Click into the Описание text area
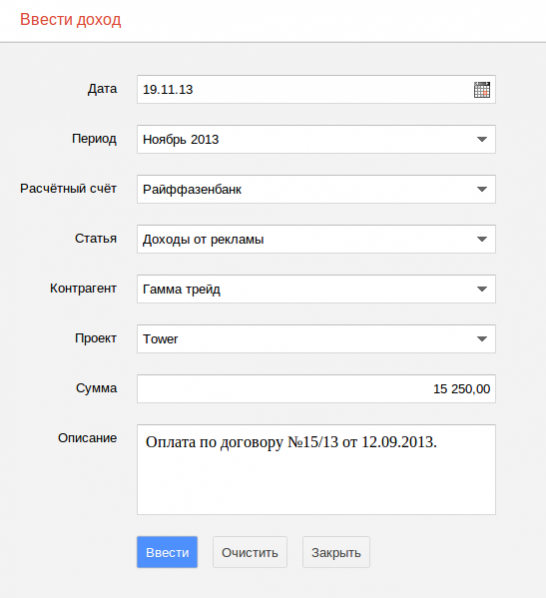Screen dimensions: 546x598 [316, 469]
